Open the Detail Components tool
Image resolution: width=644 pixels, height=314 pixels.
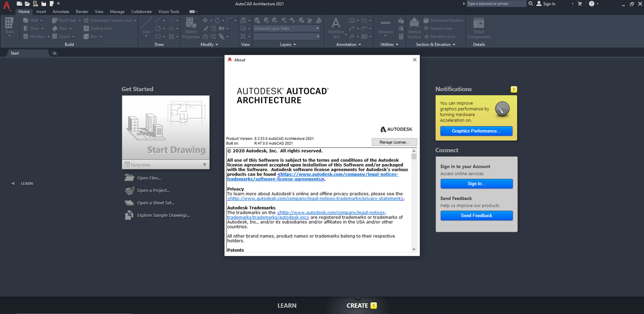(479, 28)
